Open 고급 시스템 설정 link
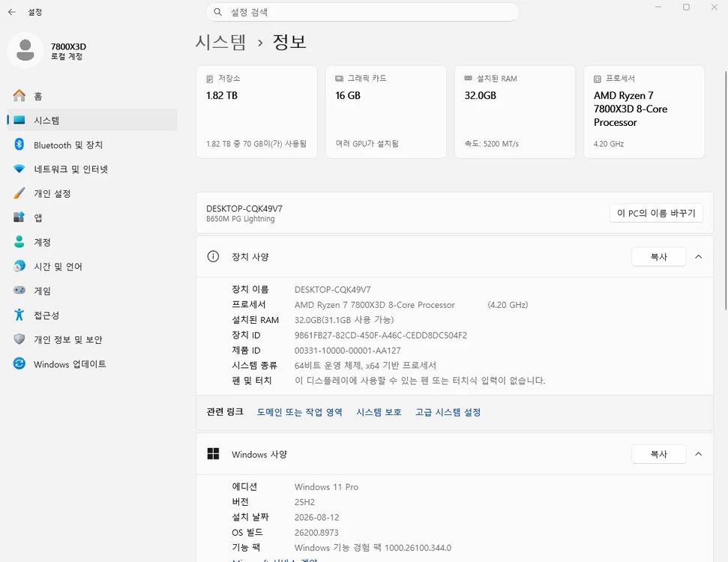The image size is (728, 562). pyautogui.click(x=448, y=412)
